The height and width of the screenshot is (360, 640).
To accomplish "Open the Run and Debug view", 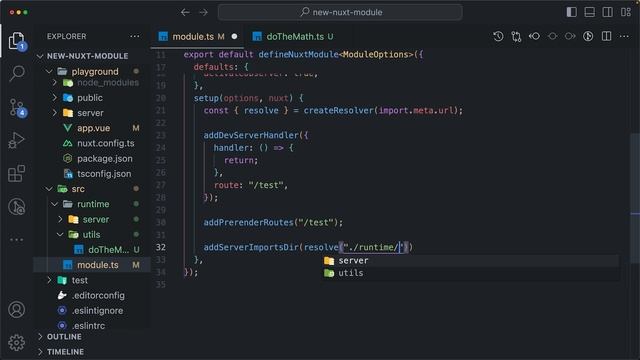I will coord(17,140).
